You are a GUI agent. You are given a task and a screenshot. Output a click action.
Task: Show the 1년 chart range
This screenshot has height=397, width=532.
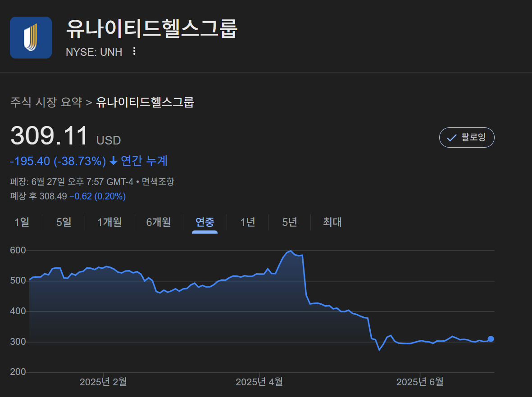(248, 222)
